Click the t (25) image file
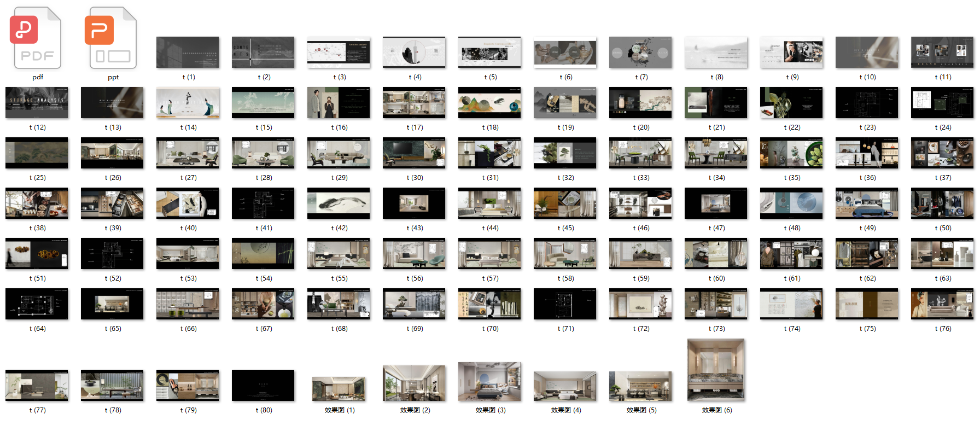This screenshot has width=980, height=425. pyautogui.click(x=37, y=153)
